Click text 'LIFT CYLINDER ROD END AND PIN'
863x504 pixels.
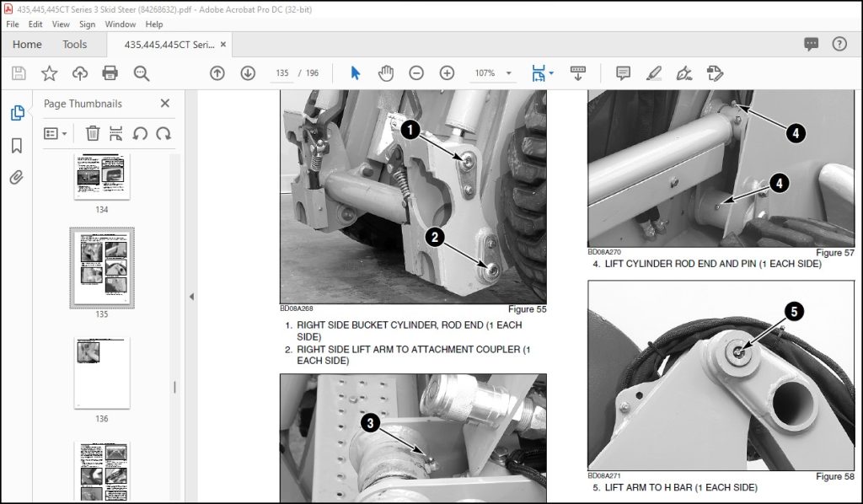(680, 264)
